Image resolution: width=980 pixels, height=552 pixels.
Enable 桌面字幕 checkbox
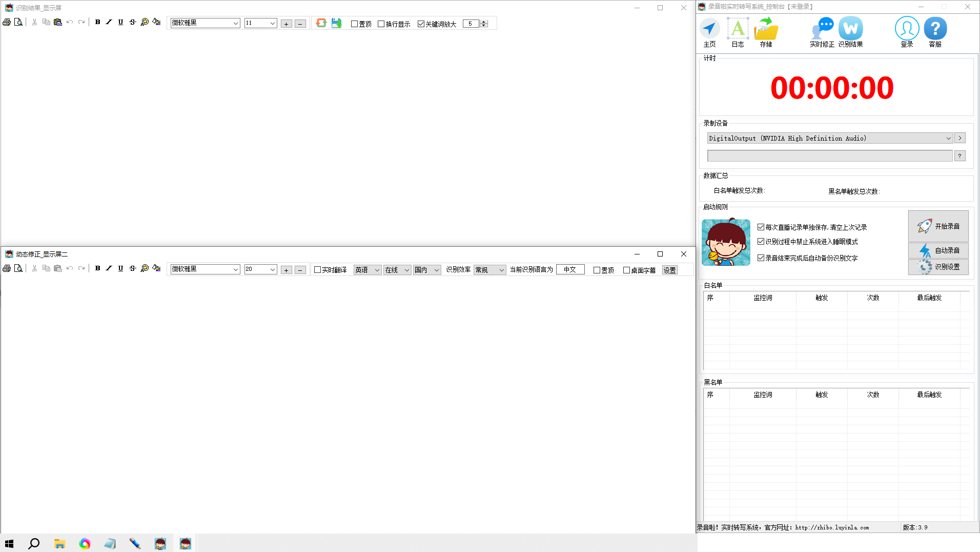point(626,270)
